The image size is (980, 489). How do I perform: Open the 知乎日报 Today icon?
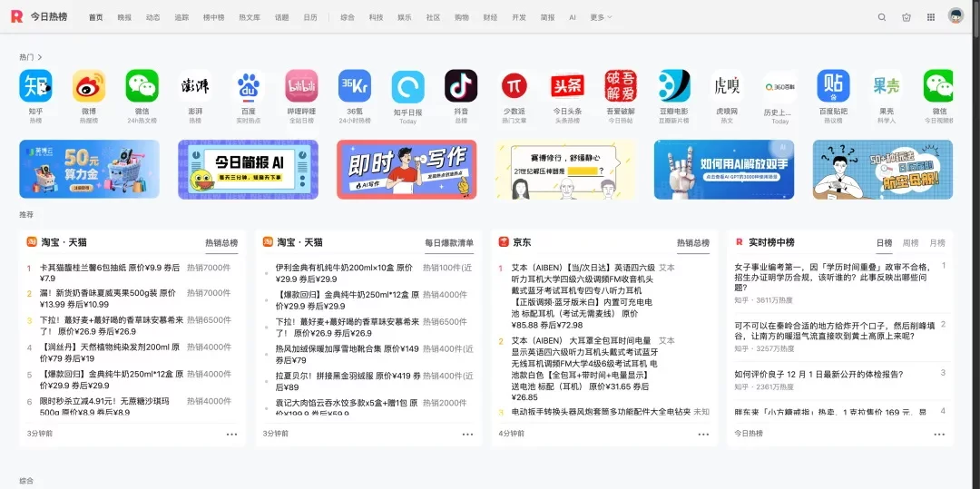(408, 86)
